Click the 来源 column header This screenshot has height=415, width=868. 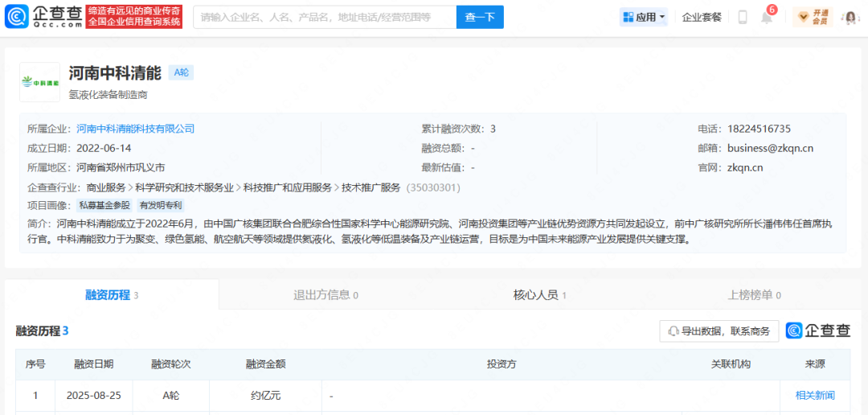(x=815, y=364)
